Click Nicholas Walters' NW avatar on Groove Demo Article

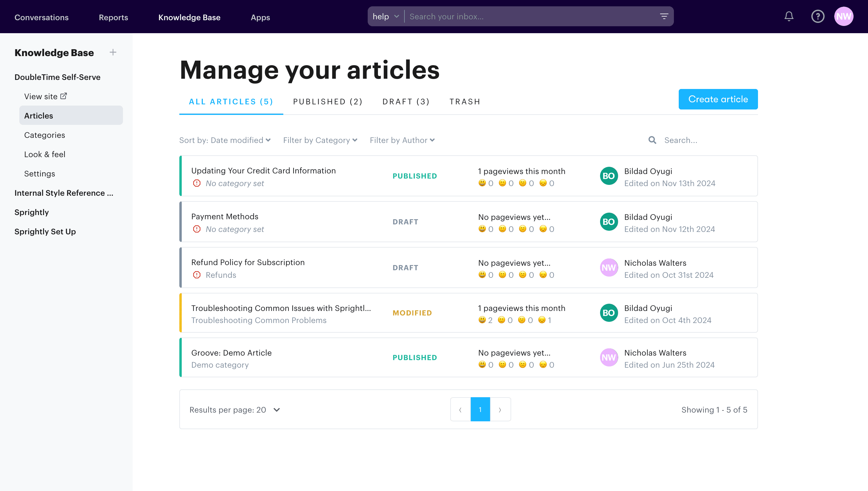[609, 357]
